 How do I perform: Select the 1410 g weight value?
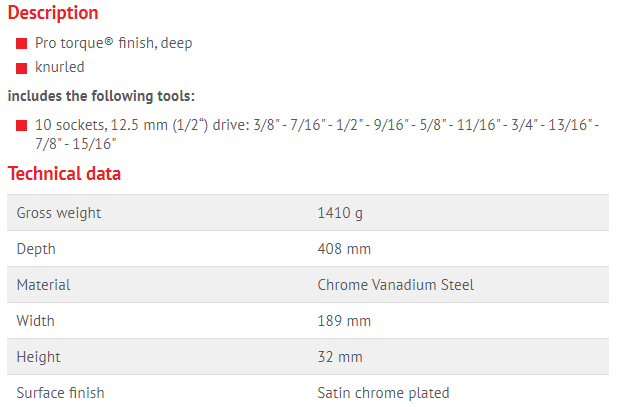(340, 213)
